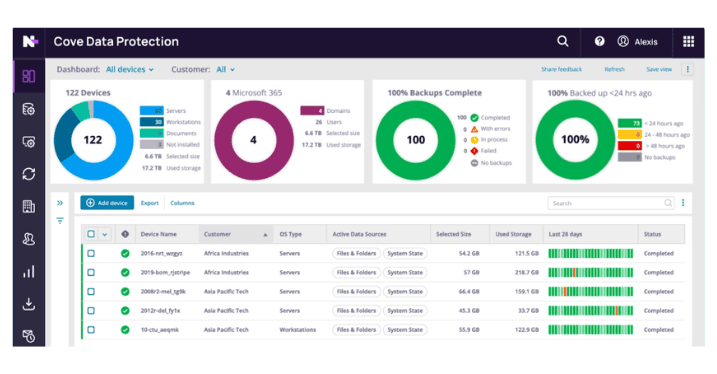Viewport: 717px width, 374px height.
Task: Click the green status icon for 2019-bom_rjstripe
Action: 125,272
